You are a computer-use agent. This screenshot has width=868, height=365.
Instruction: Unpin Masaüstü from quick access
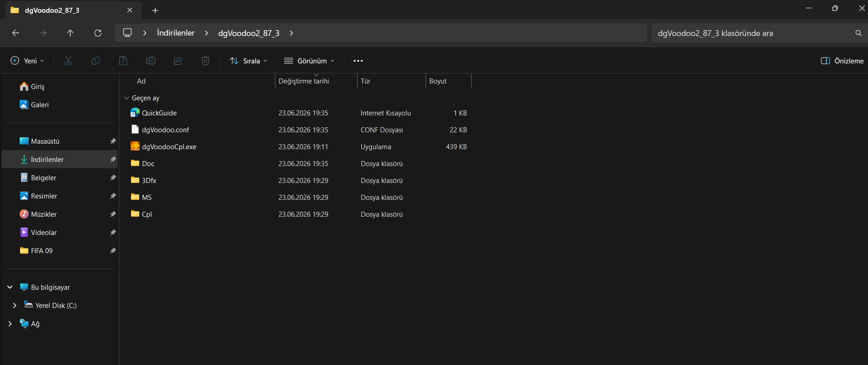click(113, 141)
